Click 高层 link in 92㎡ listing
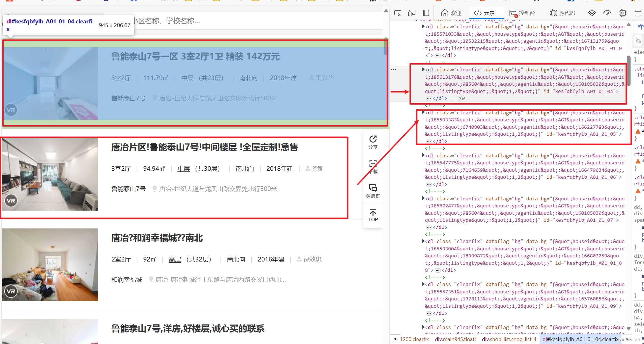The height and width of the screenshot is (344, 644). [175, 259]
